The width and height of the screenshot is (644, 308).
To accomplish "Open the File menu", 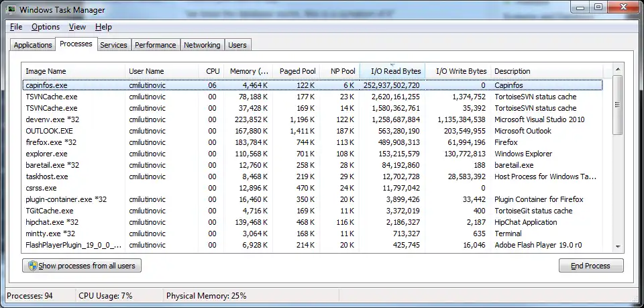I will 16,27.
